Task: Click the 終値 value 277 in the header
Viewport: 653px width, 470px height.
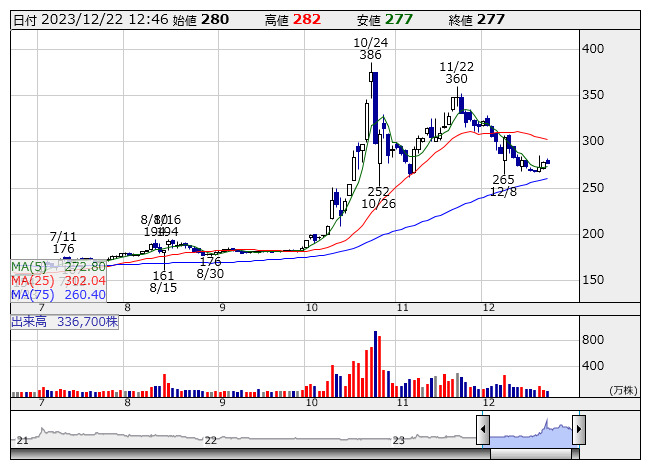Action: click(x=491, y=19)
